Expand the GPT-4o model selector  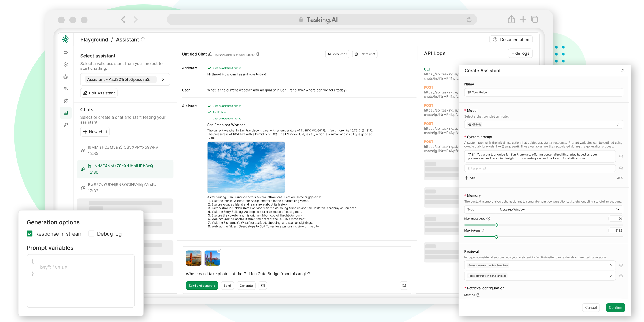click(x=543, y=125)
